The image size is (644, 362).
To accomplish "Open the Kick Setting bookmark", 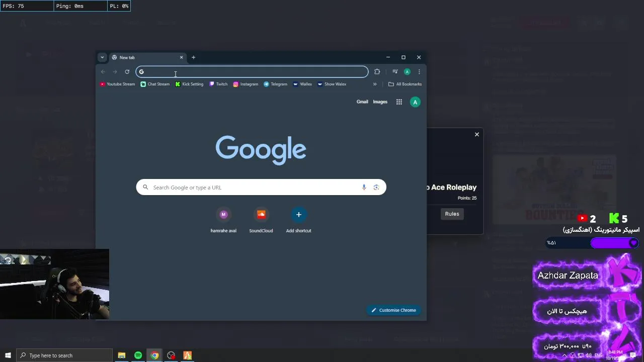I will tap(189, 84).
